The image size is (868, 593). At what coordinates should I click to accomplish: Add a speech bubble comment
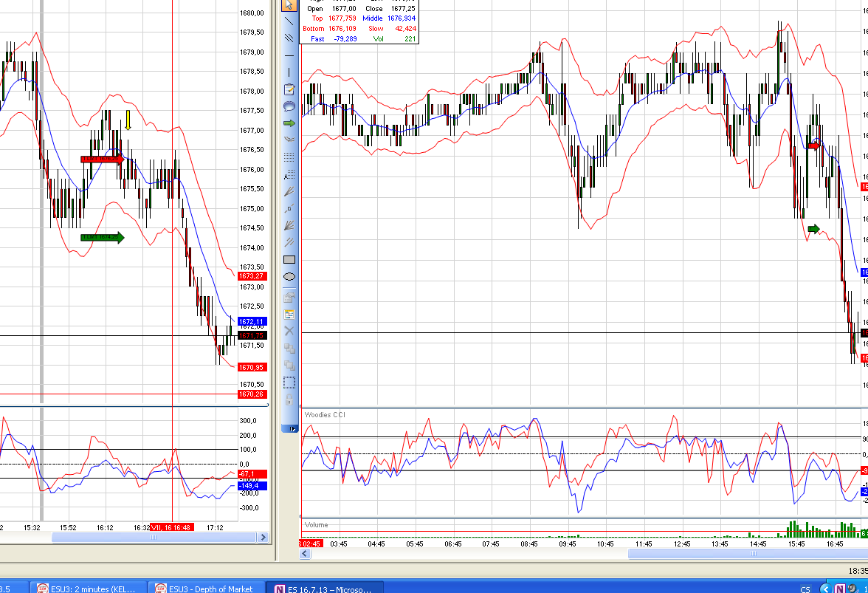tap(289, 106)
